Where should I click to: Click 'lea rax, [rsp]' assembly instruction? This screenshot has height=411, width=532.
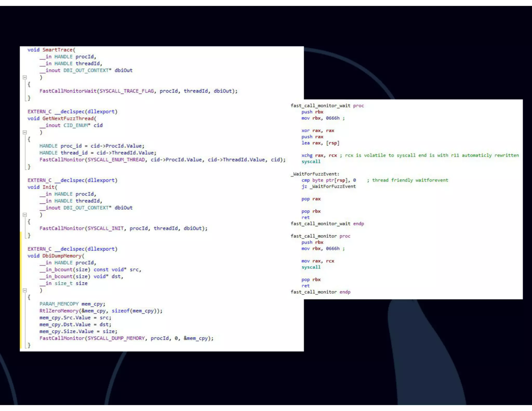[x=320, y=143]
